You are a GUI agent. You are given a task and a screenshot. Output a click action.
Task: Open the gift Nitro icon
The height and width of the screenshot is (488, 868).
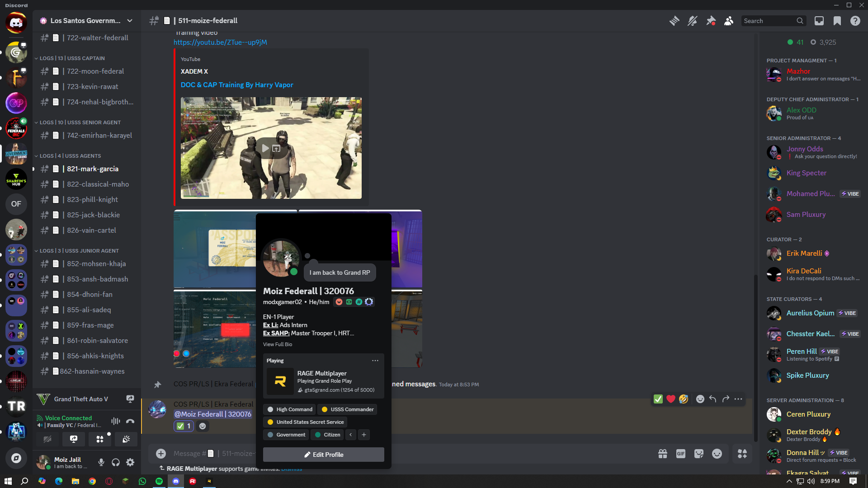click(663, 454)
